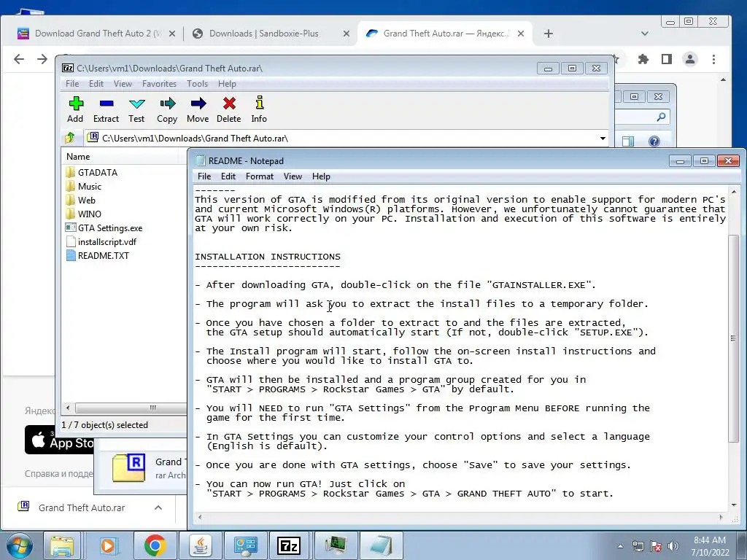Open the 7-Zip Favorites menu
Viewport: 747px width, 560px height.
pos(159,83)
